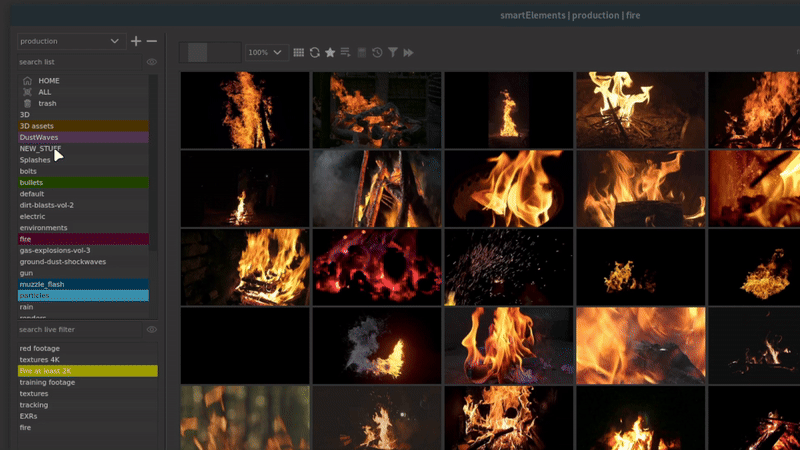Select the flying sparks particles thumbnail
The image size is (800, 450).
click(509, 267)
